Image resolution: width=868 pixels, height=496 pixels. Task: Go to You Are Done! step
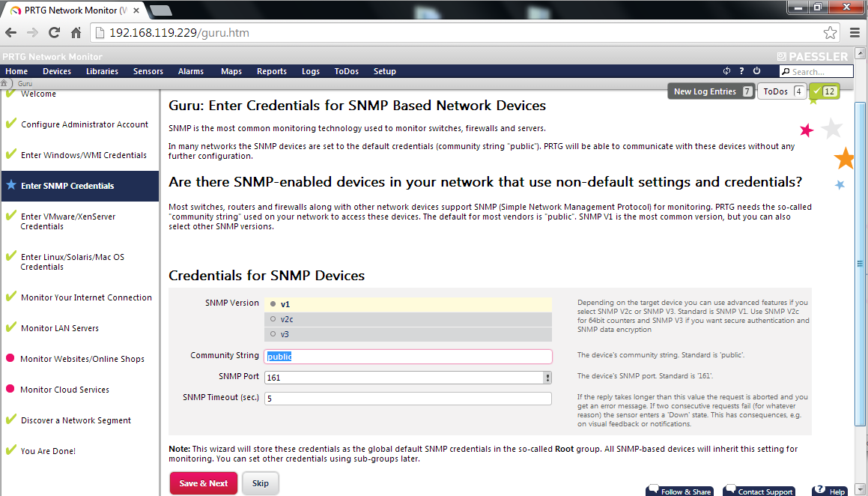(48, 451)
